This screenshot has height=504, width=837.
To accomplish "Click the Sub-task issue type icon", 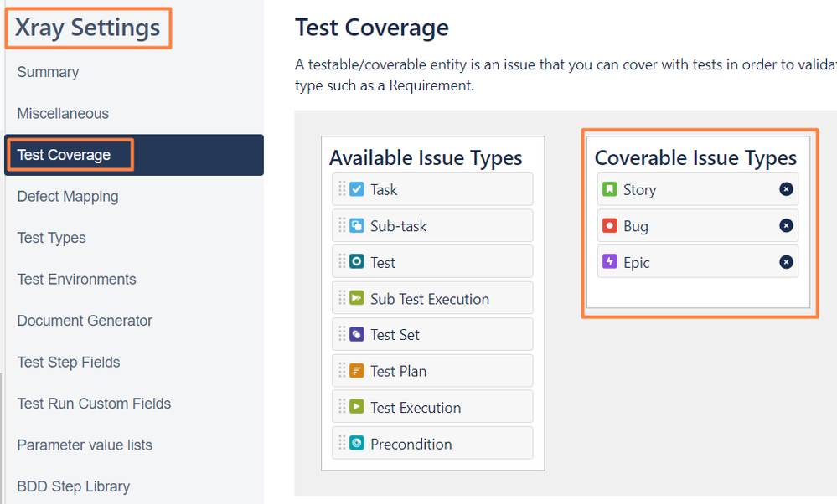I will [357, 225].
